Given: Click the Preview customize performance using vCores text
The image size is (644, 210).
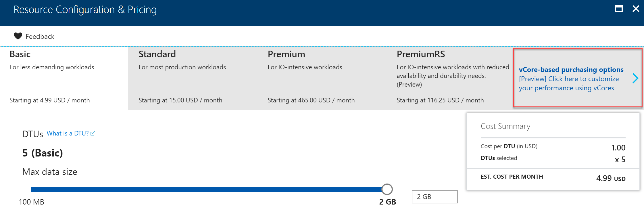Looking at the screenshot, I should click(569, 83).
